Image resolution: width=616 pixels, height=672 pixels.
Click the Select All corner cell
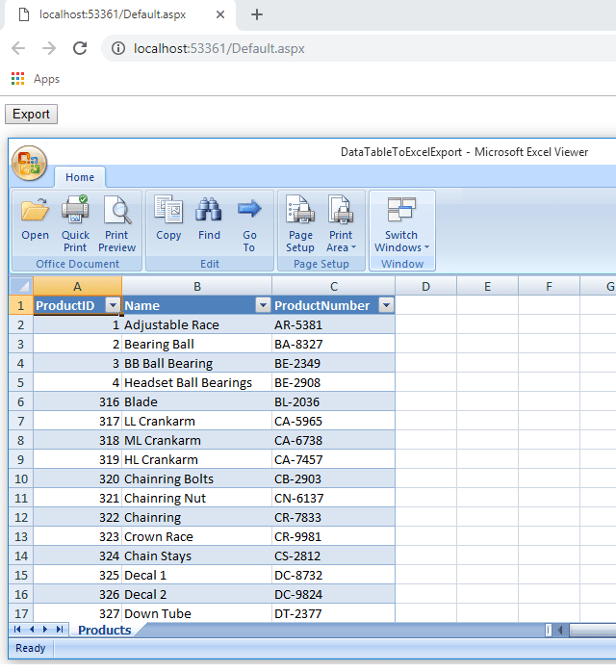pyautogui.click(x=21, y=286)
